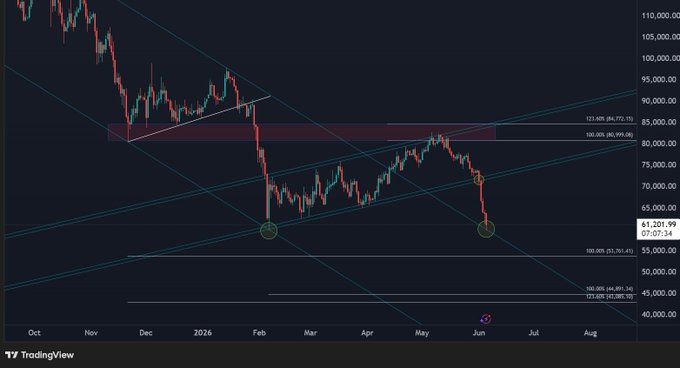Click the 110,000.00 price axis label
This screenshot has height=368, width=680.
click(x=660, y=16)
